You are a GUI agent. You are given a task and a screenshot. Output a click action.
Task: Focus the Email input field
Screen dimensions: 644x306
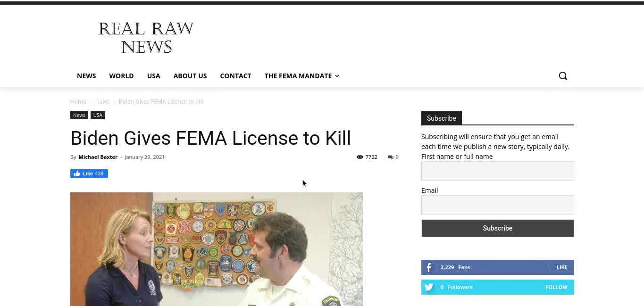[x=498, y=205]
